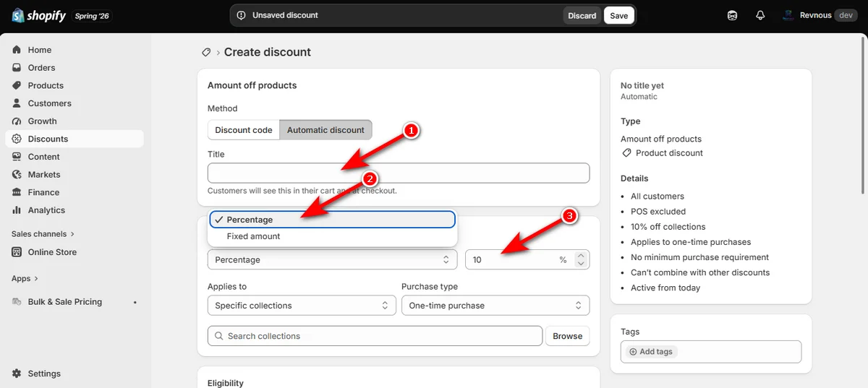The image size is (868, 388).
Task: Click the Discounts badge icon
Action: 17,139
